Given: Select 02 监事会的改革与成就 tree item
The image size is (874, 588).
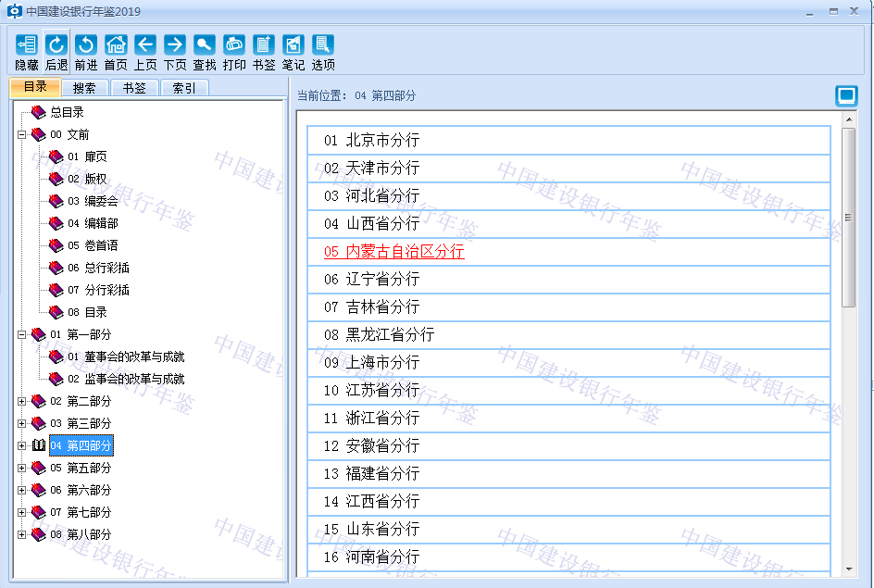Looking at the screenshot, I should tap(126, 379).
